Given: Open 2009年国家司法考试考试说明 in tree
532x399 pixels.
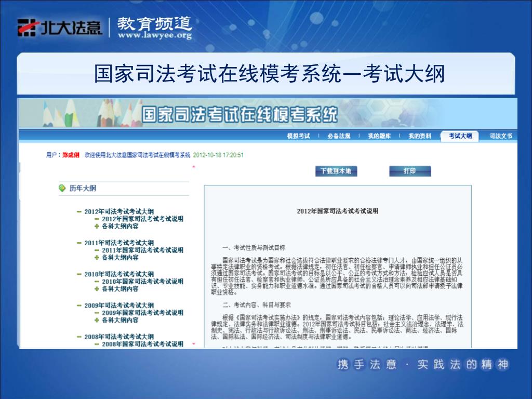Looking at the screenshot, I should tap(142, 312).
